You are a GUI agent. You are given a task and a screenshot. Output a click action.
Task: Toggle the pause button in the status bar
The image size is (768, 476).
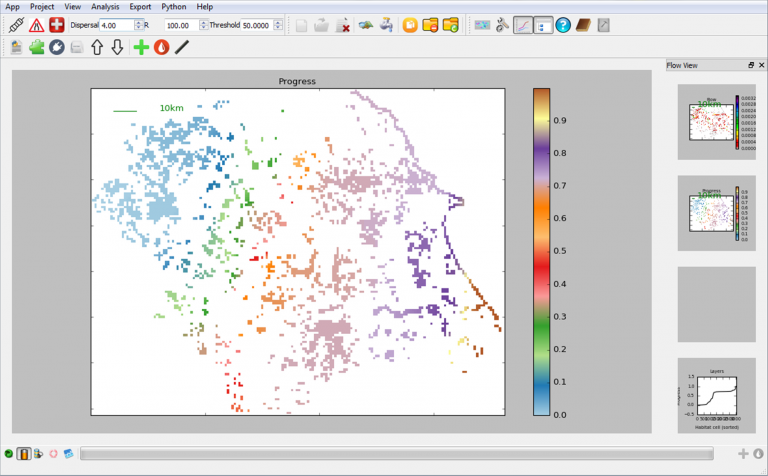click(x=23, y=454)
